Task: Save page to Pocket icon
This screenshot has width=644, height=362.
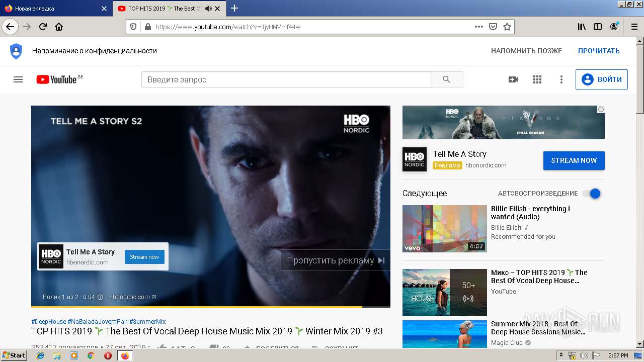Action: 493,27
